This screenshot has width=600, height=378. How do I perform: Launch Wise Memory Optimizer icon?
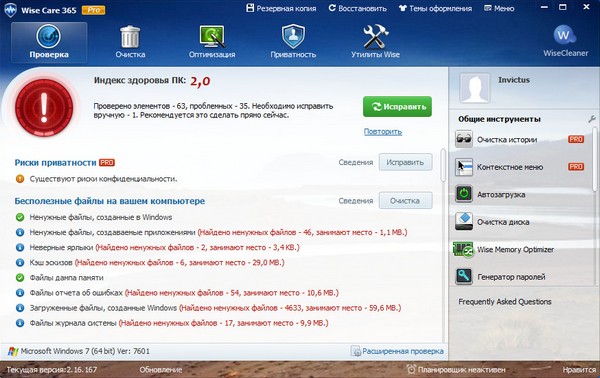pos(463,249)
